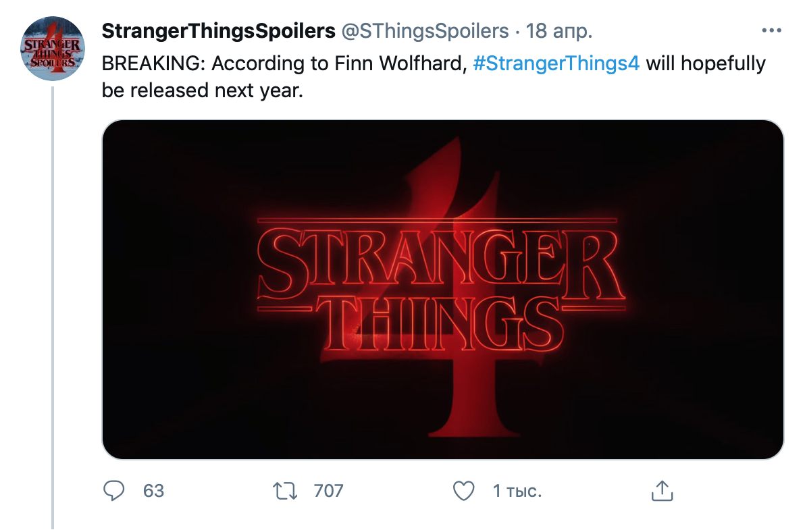Click the vertical thread line below avatar
The height and width of the screenshot is (532, 805).
click(x=53, y=308)
